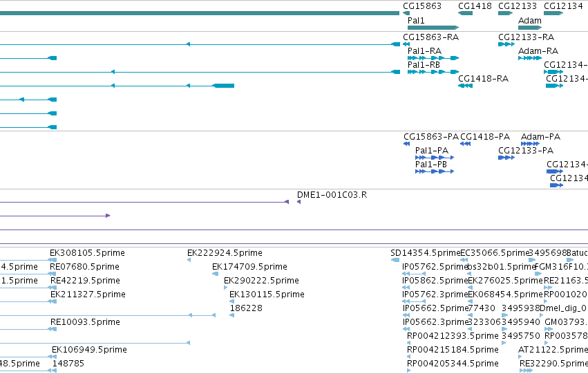Screen dimensions: 588x374
Task: Select the RP004215184.5prime EST label
Action: [x=453, y=350]
